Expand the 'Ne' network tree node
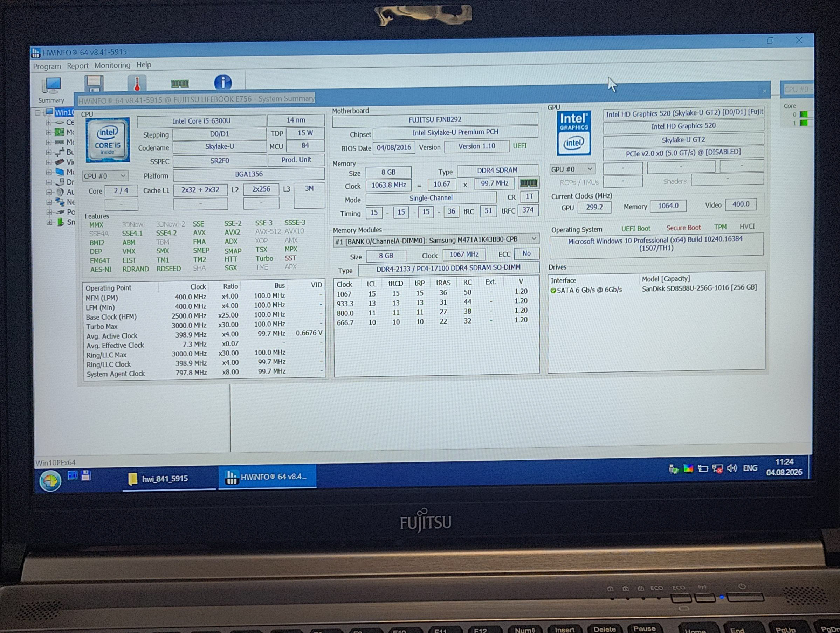The width and height of the screenshot is (840, 633). 49,202
